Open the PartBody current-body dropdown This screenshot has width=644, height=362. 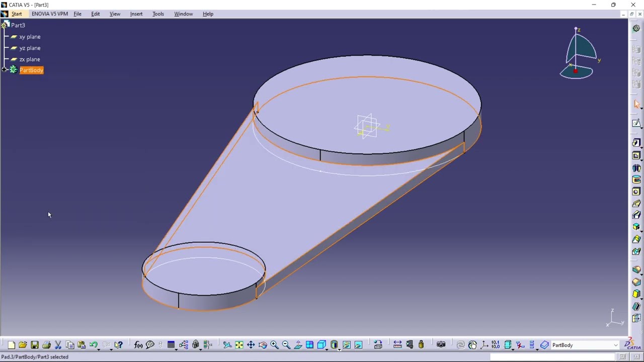(615, 345)
